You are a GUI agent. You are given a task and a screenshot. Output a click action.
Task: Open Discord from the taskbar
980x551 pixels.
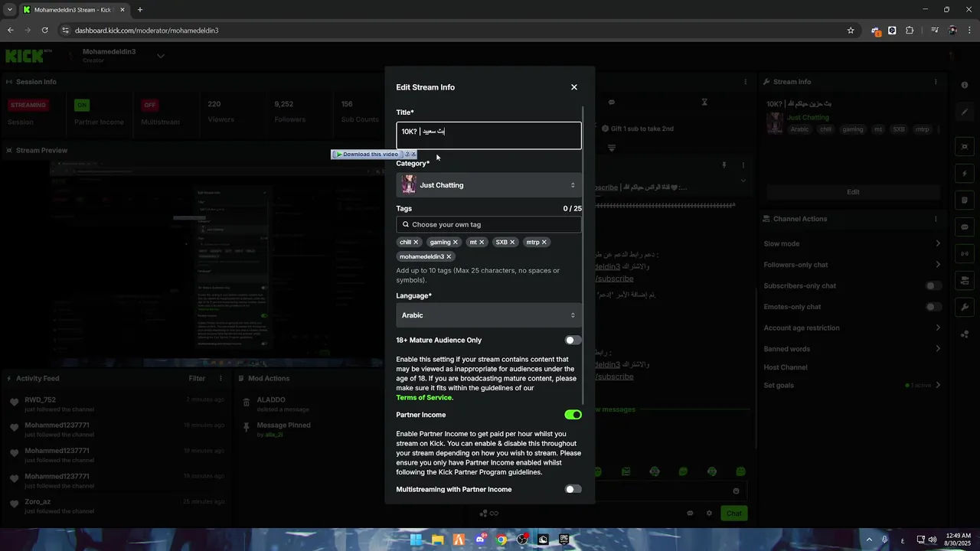tap(480, 540)
